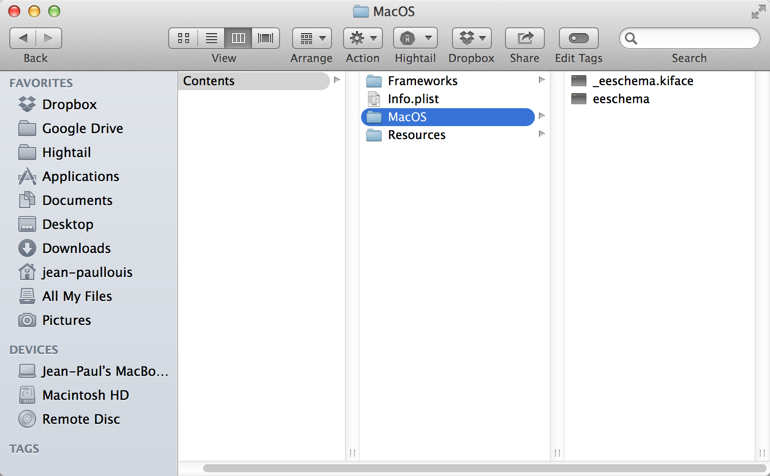This screenshot has height=476, width=770.
Task: Click the magnifying glass search icon
Action: (631, 38)
